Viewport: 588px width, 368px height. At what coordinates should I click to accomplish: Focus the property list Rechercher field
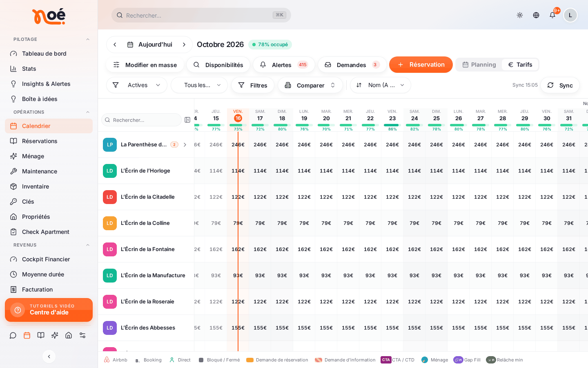pos(141,120)
